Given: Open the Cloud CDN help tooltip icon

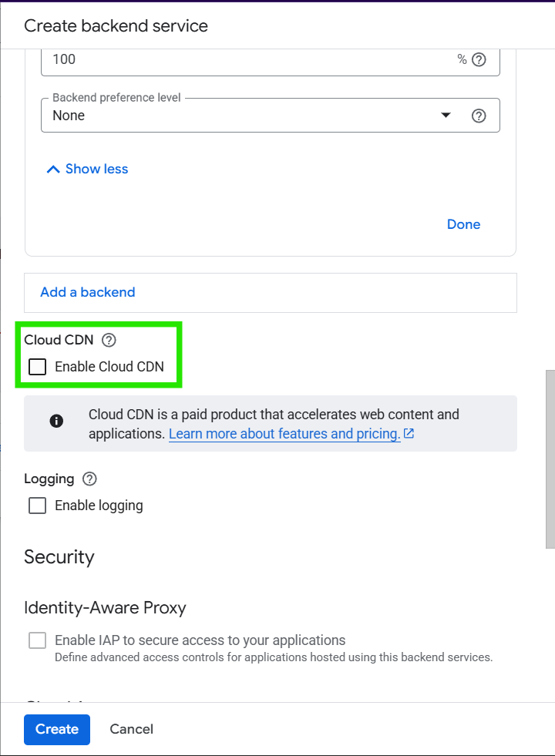Looking at the screenshot, I should point(109,340).
